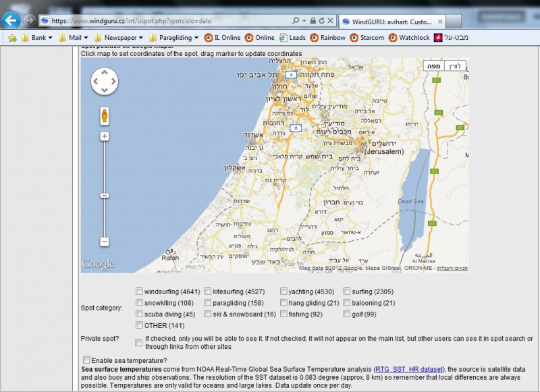Open the favorites star icon
The height and width of the screenshot is (392, 540).
pyautogui.click(x=12, y=38)
